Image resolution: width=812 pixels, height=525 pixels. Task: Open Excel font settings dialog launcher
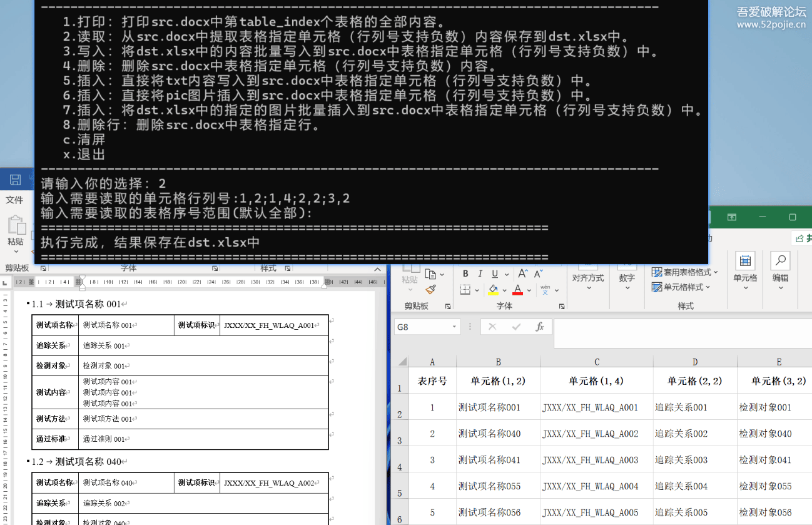[562, 307]
